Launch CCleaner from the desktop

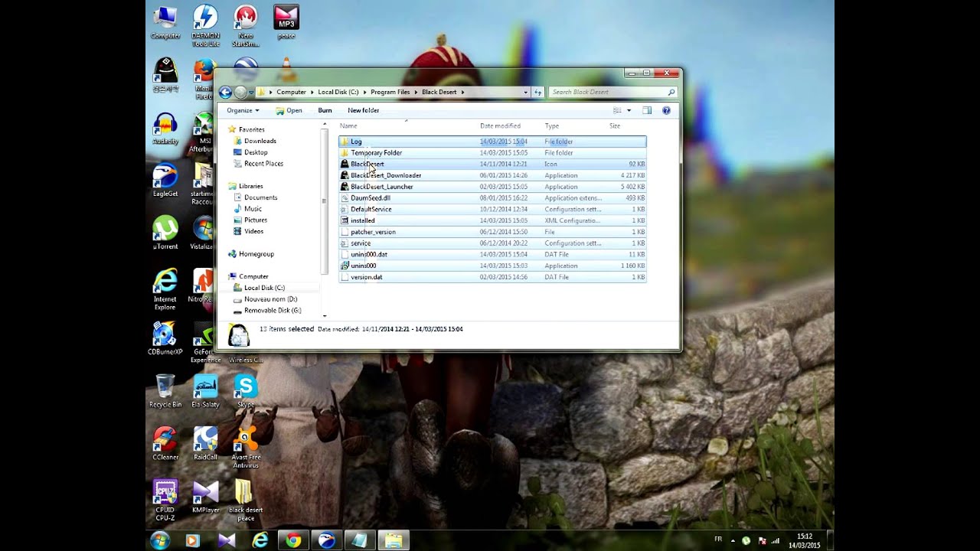[x=165, y=444]
